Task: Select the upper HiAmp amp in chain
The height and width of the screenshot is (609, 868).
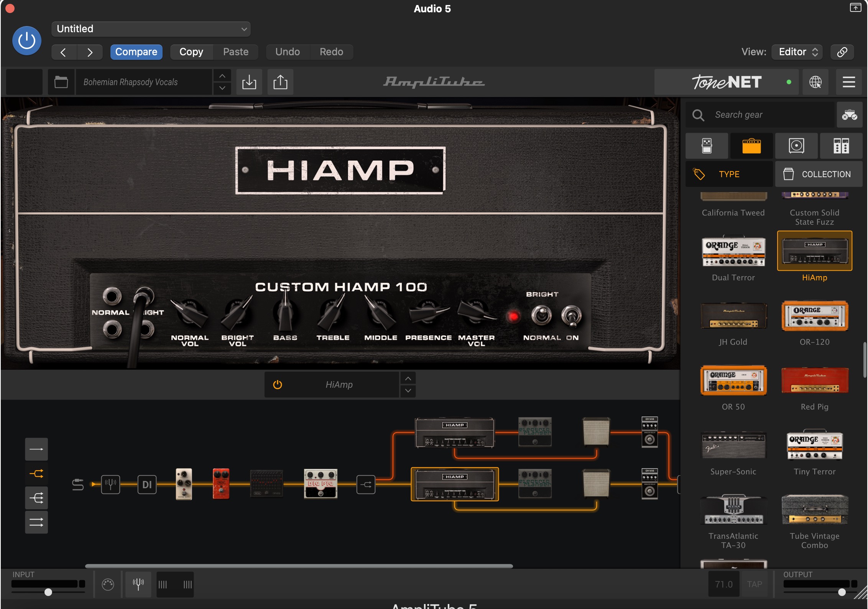Action: [455, 433]
